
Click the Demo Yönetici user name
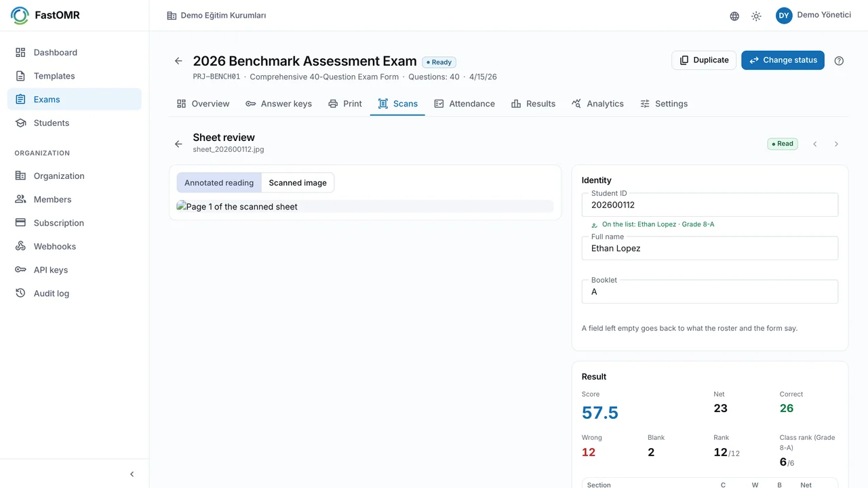click(824, 15)
